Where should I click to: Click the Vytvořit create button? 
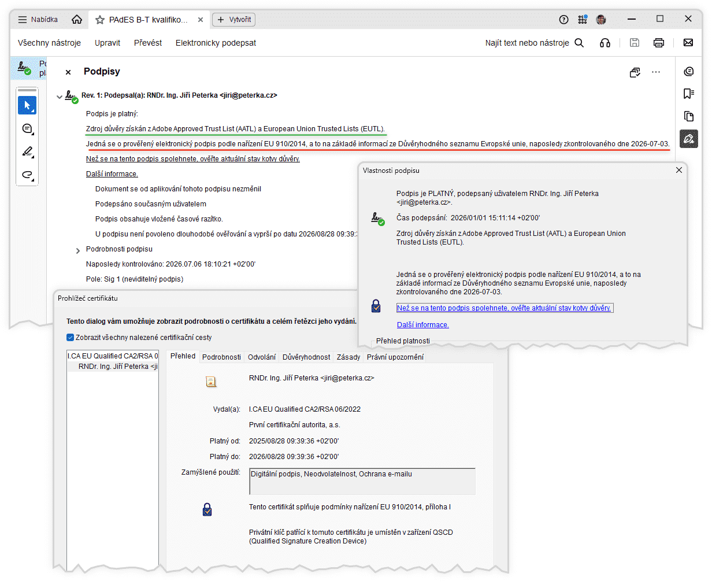[x=234, y=20]
